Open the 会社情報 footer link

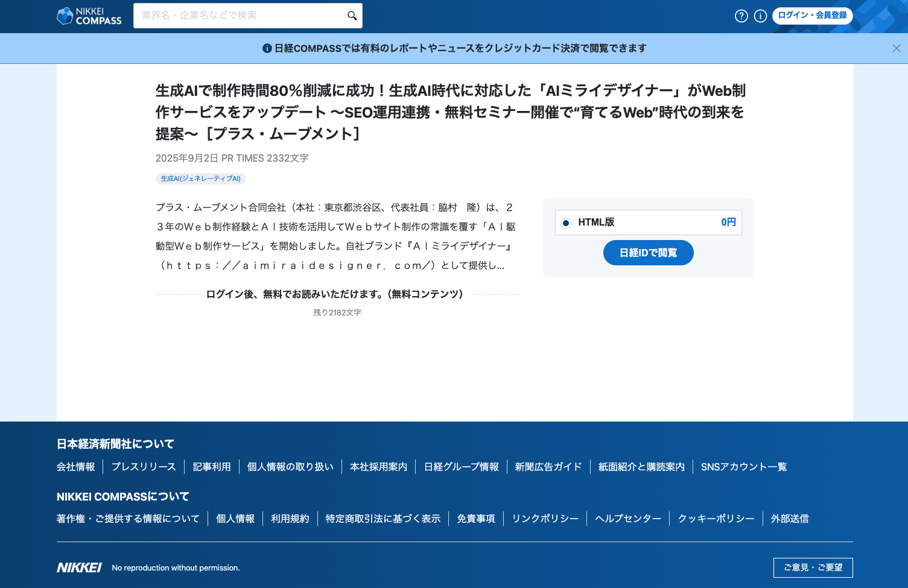click(76, 467)
